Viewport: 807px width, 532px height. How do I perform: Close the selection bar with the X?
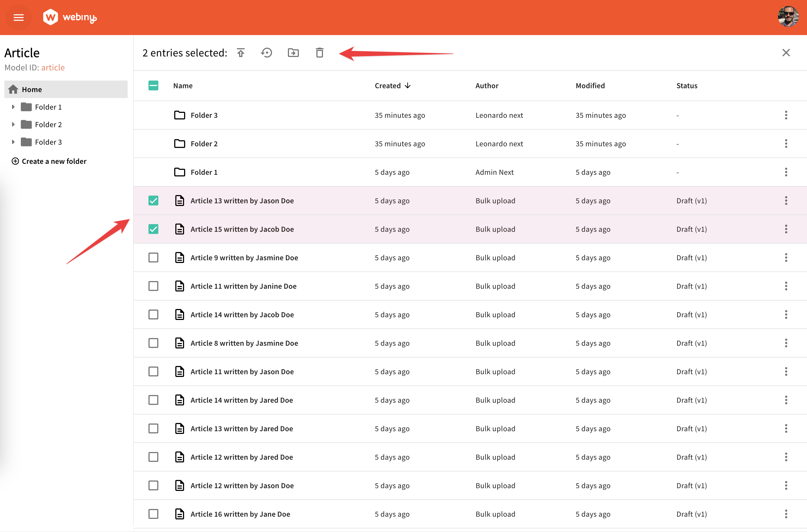coord(786,53)
